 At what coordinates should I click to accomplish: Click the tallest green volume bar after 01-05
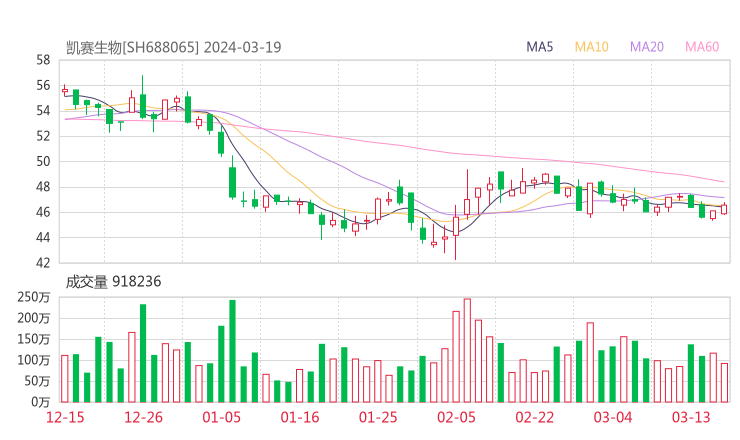[x=232, y=351]
